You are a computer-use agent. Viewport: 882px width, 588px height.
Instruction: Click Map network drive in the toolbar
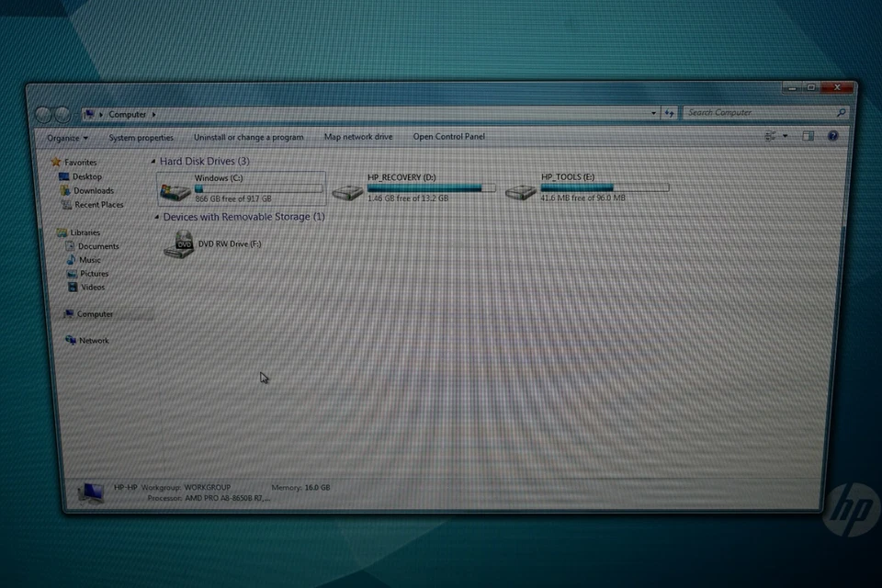pos(358,136)
